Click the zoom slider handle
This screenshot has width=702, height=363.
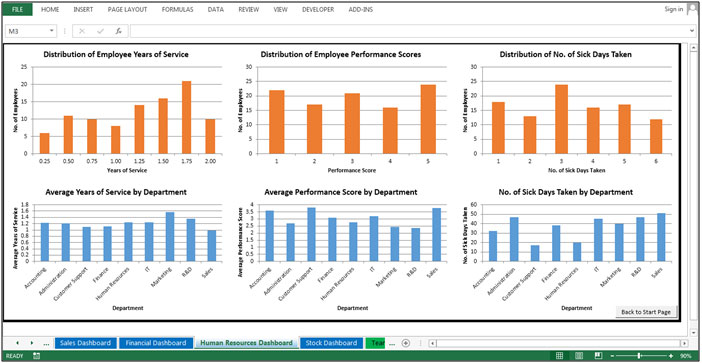point(638,355)
